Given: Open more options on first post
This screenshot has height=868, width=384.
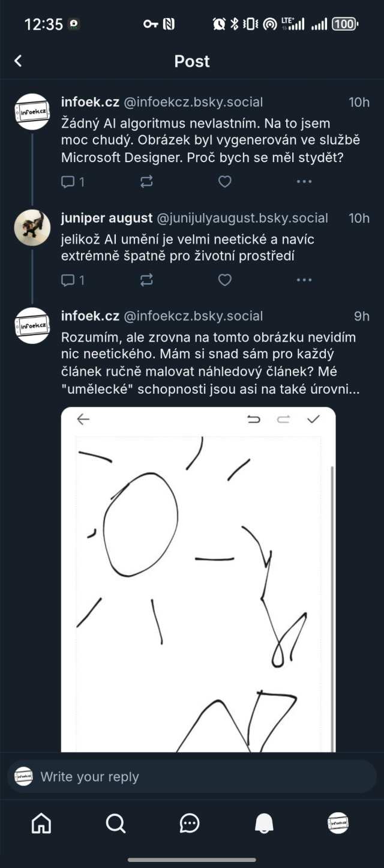Looking at the screenshot, I should (304, 181).
